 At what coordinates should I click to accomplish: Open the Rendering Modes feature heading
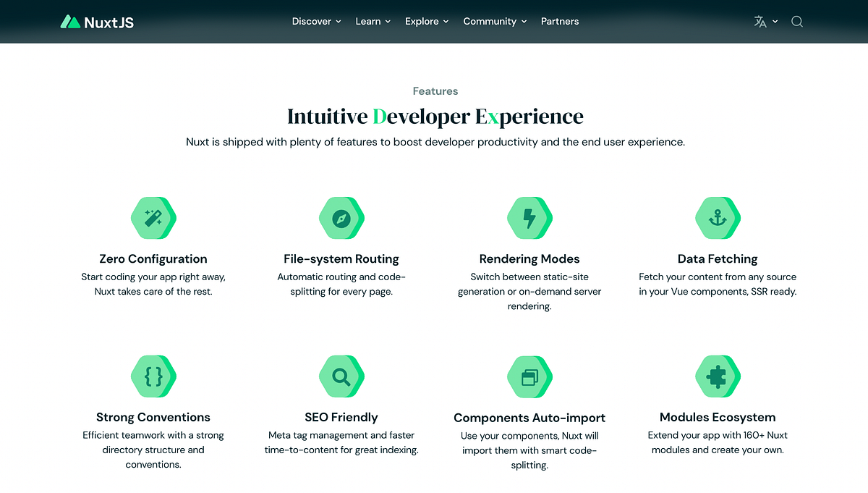[x=529, y=258]
